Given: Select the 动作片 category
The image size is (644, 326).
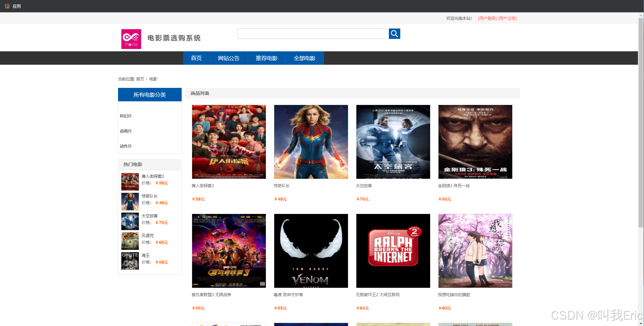Looking at the screenshot, I should click(126, 146).
